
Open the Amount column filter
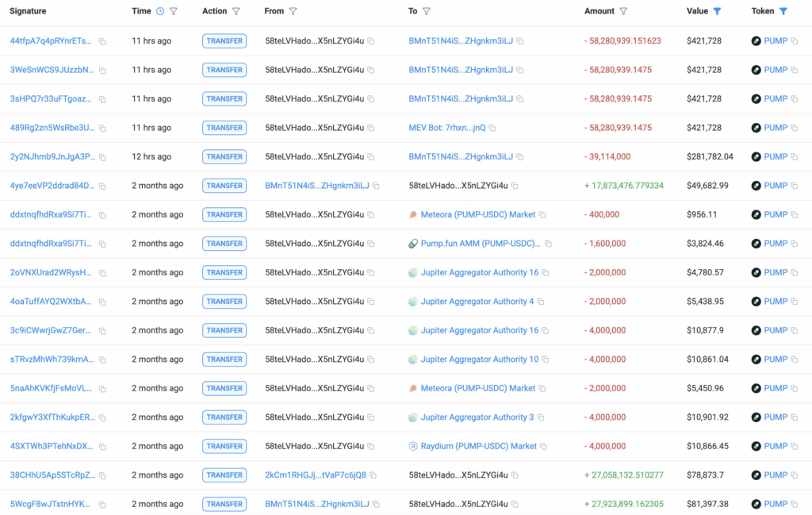623,11
